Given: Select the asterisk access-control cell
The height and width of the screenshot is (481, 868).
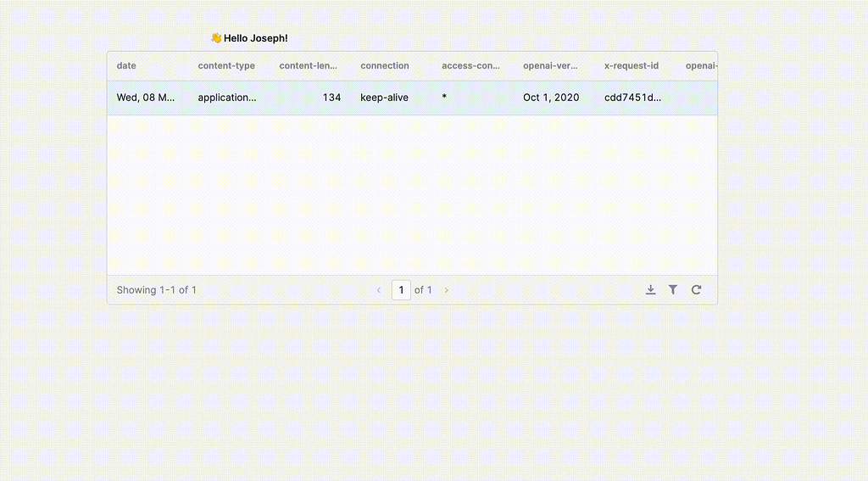Looking at the screenshot, I should pos(444,98).
